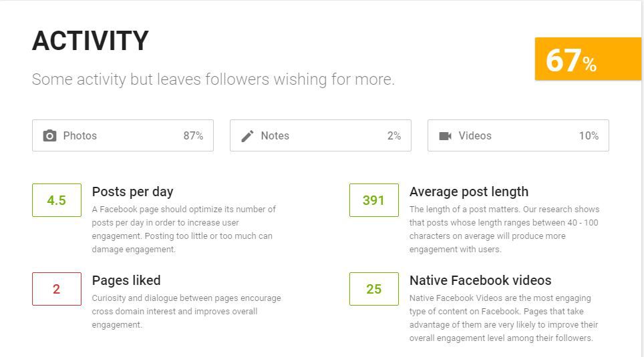Screen dimensions: 644x357
Task: Click the subtitle about followers wishing for more
Action: point(213,79)
